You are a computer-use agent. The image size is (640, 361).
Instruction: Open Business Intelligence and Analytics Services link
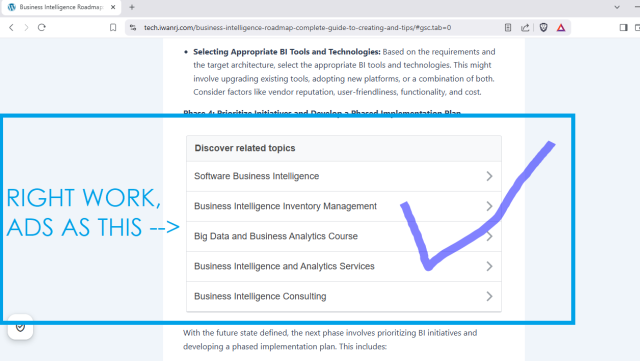(x=284, y=266)
